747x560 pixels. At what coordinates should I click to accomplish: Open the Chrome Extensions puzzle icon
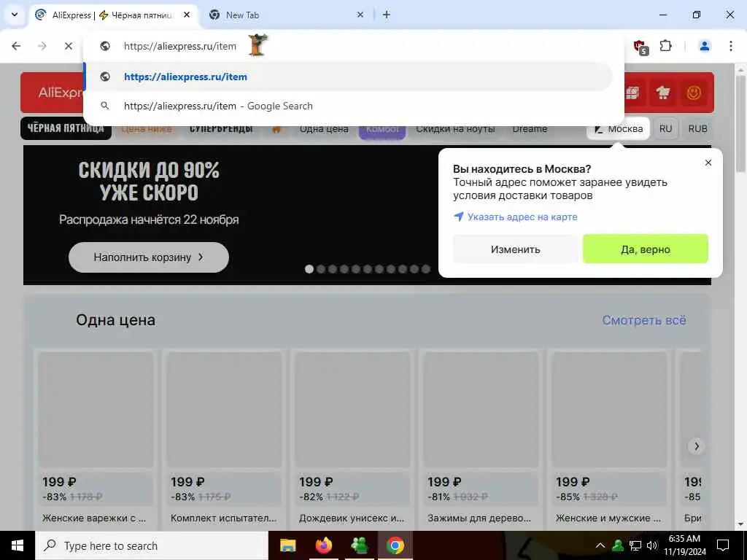[x=666, y=46]
